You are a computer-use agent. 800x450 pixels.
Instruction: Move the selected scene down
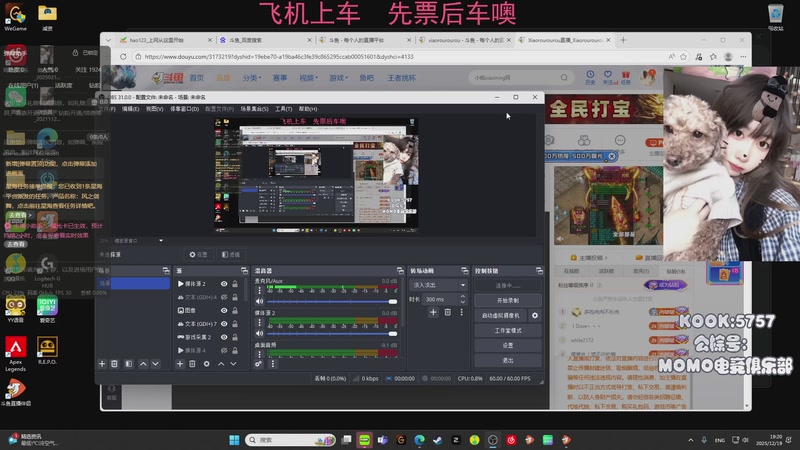coord(155,364)
